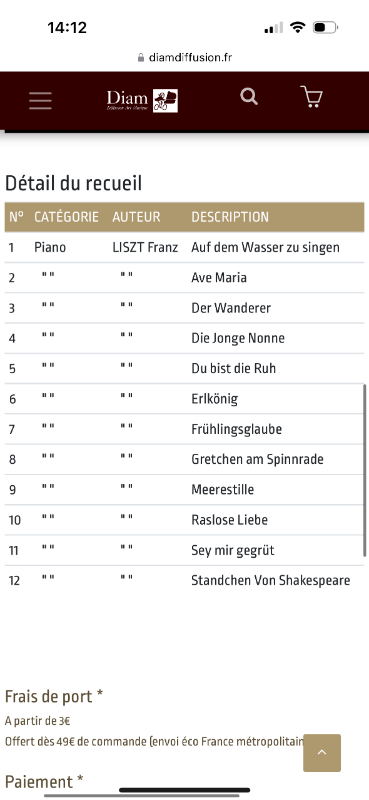
Task: Open the hamburger menu
Action: [x=40, y=101]
